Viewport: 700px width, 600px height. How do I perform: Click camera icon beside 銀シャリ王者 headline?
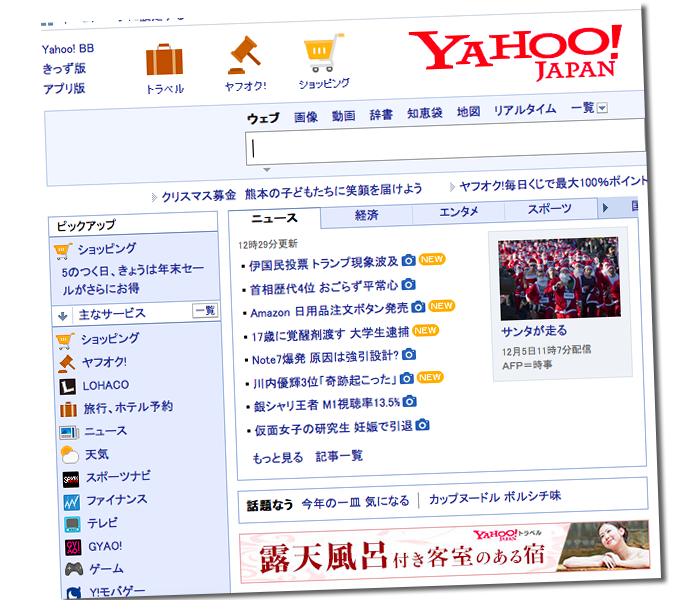pyautogui.click(x=409, y=401)
